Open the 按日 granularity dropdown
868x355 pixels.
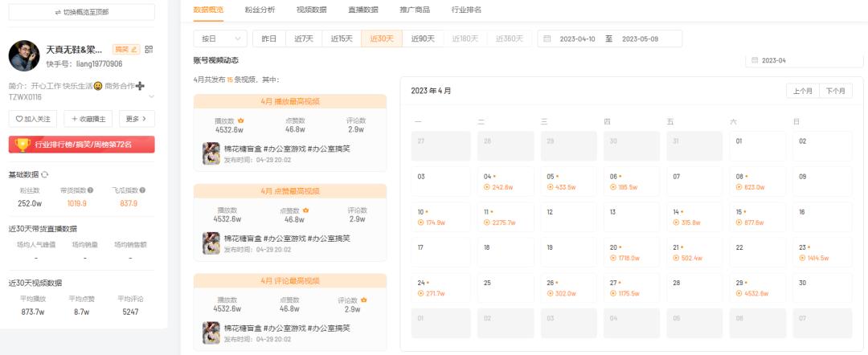pos(220,39)
